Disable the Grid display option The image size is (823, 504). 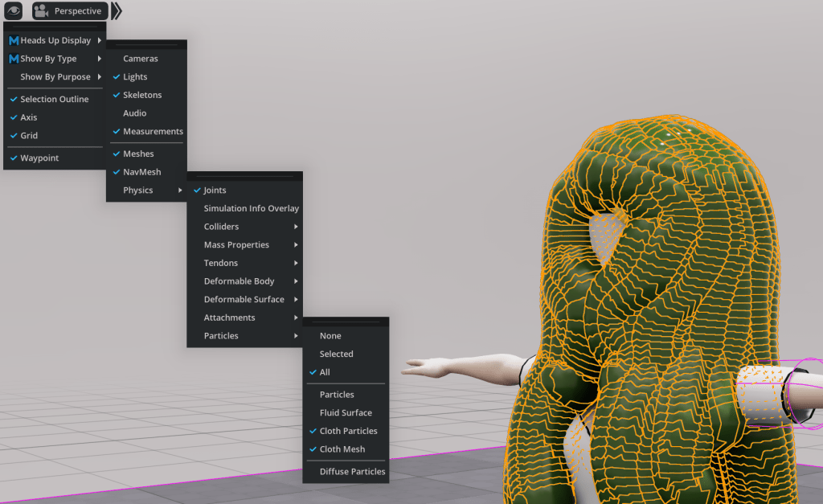[x=29, y=136]
